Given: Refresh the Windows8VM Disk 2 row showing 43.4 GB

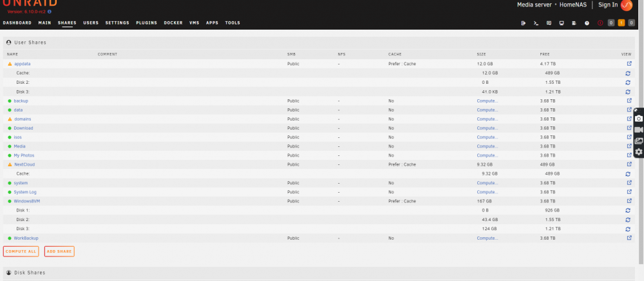Looking at the screenshot, I should pyautogui.click(x=627, y=219).
